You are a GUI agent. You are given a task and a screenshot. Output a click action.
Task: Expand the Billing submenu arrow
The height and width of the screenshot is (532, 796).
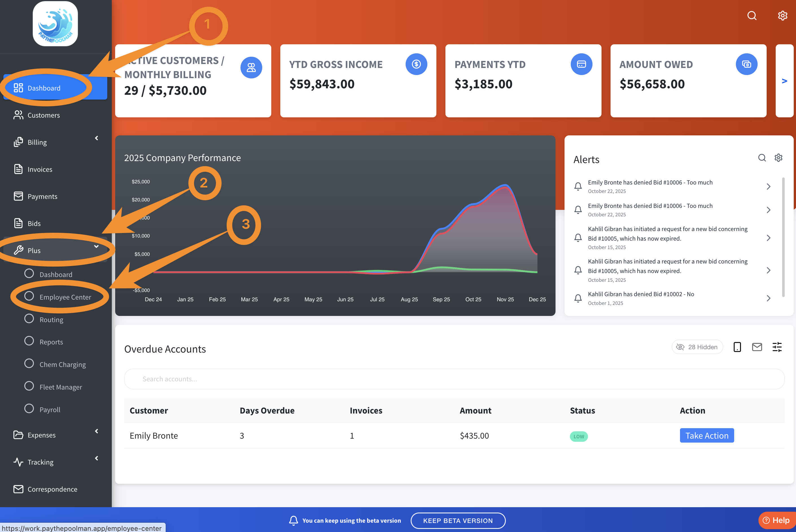(97, 138)
